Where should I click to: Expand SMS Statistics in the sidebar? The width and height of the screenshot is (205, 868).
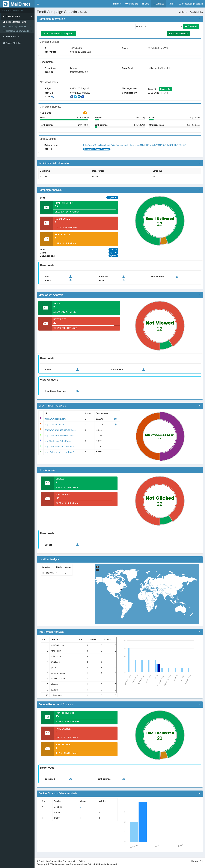17,36
